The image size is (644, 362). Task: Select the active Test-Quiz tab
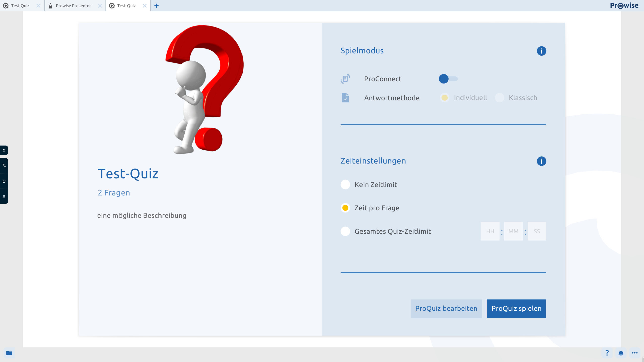[x=126, y=6]
